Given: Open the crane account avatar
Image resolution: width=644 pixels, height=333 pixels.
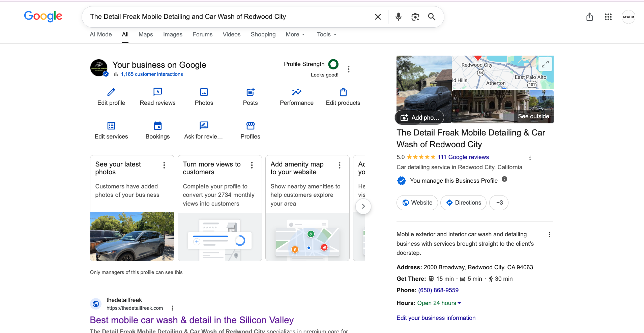Looking at the screenshot, I should (x=628, y=17).
